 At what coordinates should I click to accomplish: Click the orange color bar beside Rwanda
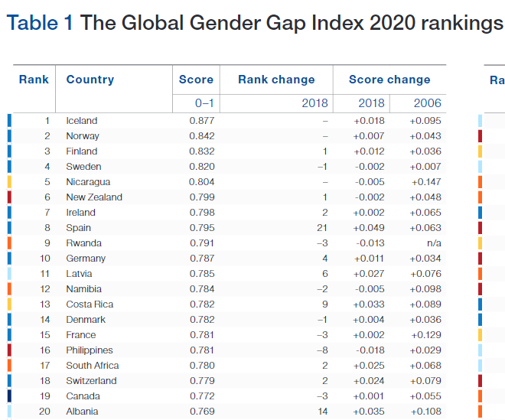9,243
